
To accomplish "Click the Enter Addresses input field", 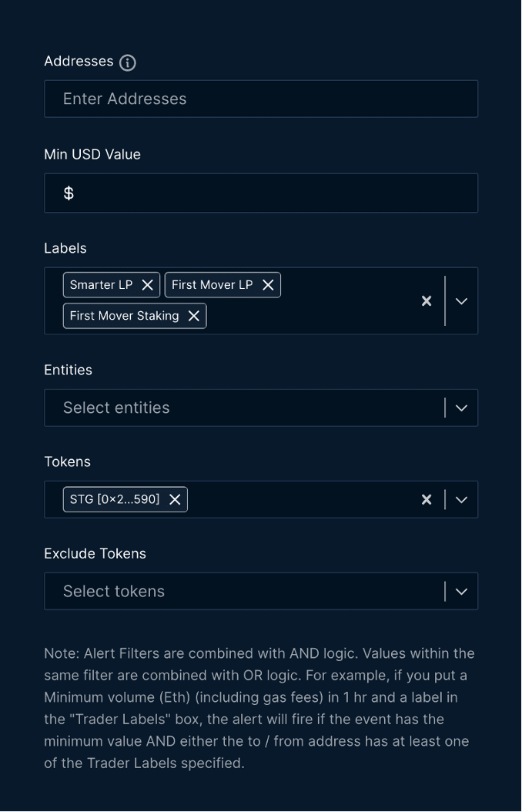I will point(261,99).
